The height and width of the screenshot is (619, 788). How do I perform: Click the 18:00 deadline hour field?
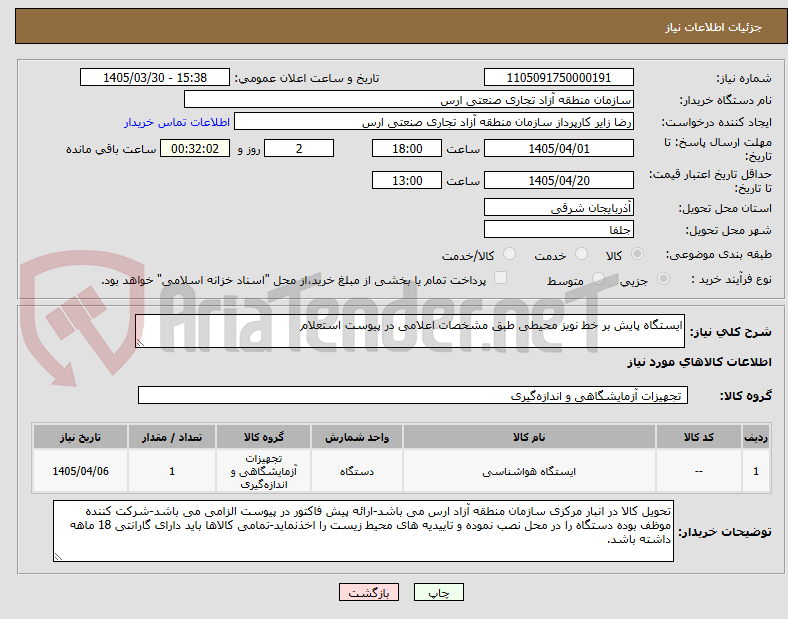tap(407, 149)
